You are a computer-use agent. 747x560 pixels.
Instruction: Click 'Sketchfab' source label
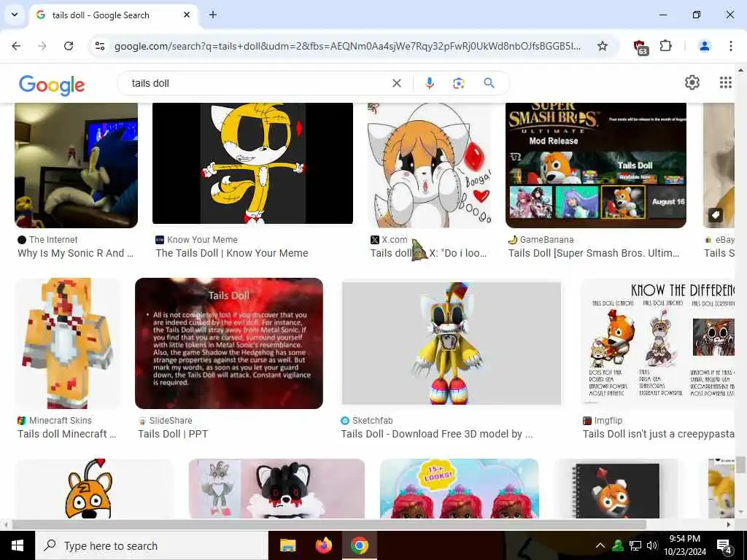pos(373,421)
